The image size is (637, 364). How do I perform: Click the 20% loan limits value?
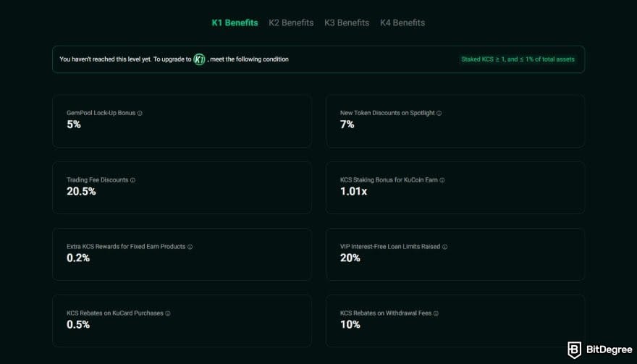[x=350, y=258]
